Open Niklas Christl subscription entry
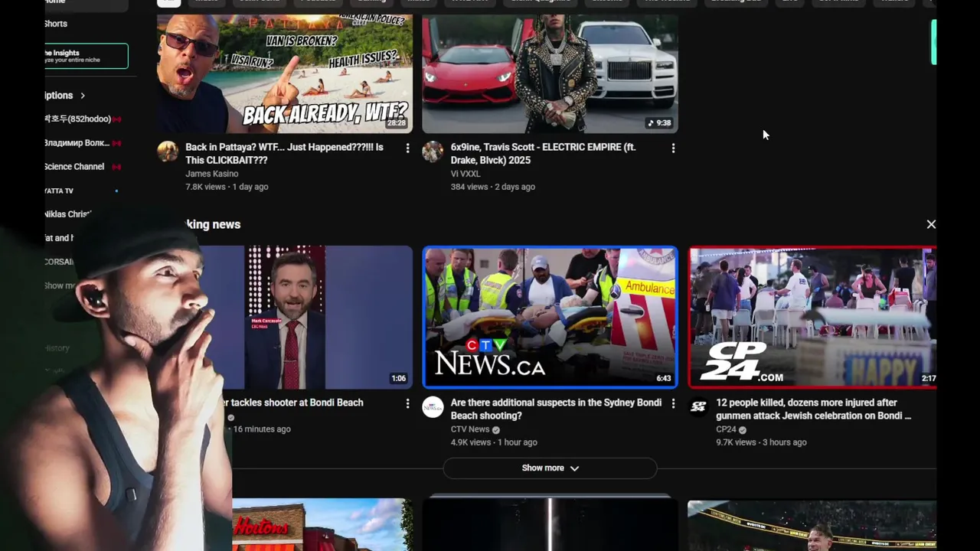 pos(67,214)
